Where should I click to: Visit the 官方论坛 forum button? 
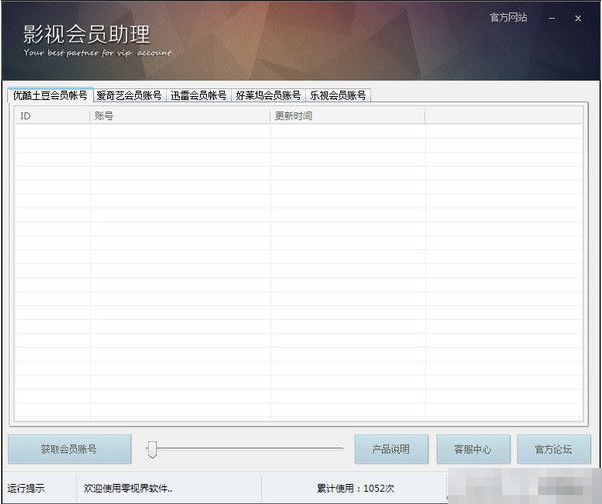553,449
